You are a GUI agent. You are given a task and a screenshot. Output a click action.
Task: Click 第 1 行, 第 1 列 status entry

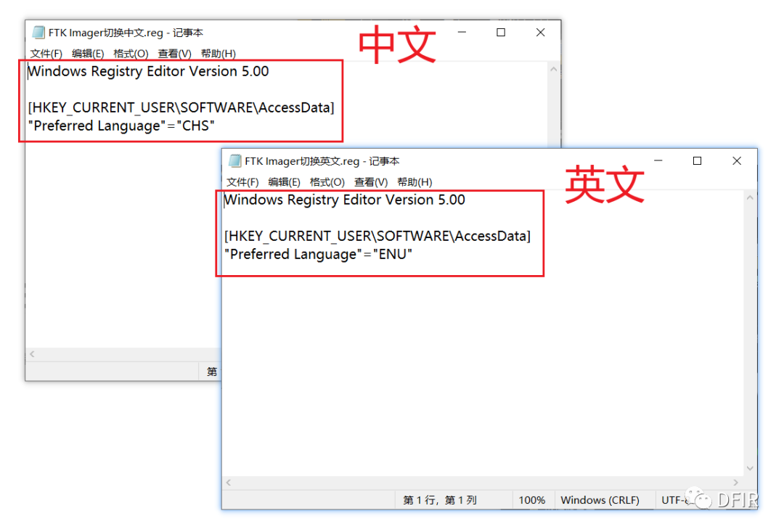[x=439, y=500]
